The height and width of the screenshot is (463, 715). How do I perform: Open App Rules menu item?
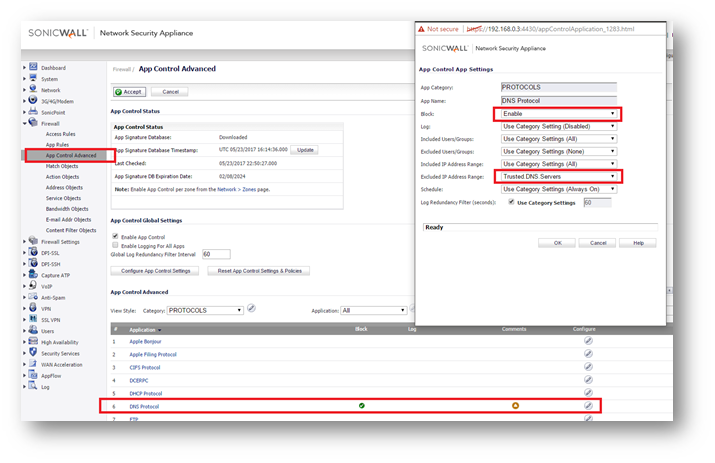57,145
